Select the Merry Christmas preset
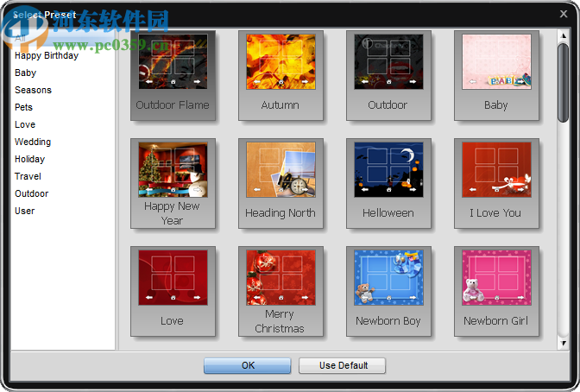This screenshot has height=392, width=580. 281,291
